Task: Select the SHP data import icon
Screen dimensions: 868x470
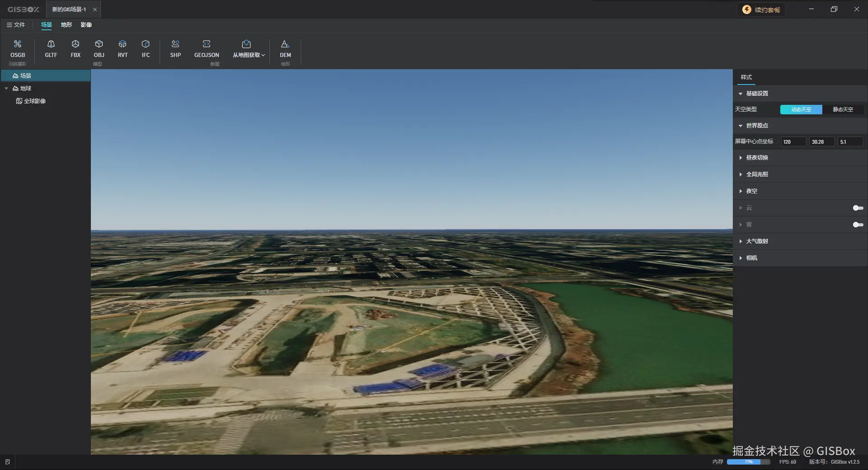Action: click(x=175, y=44)
